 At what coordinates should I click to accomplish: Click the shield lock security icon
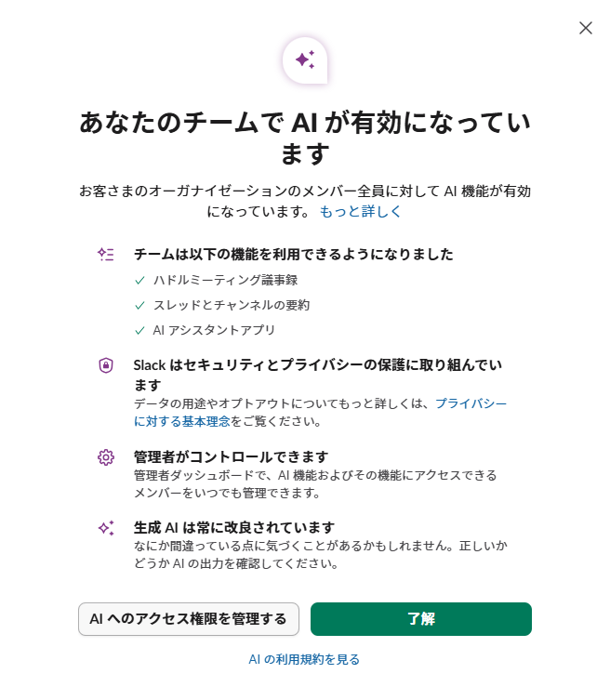click(106, 365)
